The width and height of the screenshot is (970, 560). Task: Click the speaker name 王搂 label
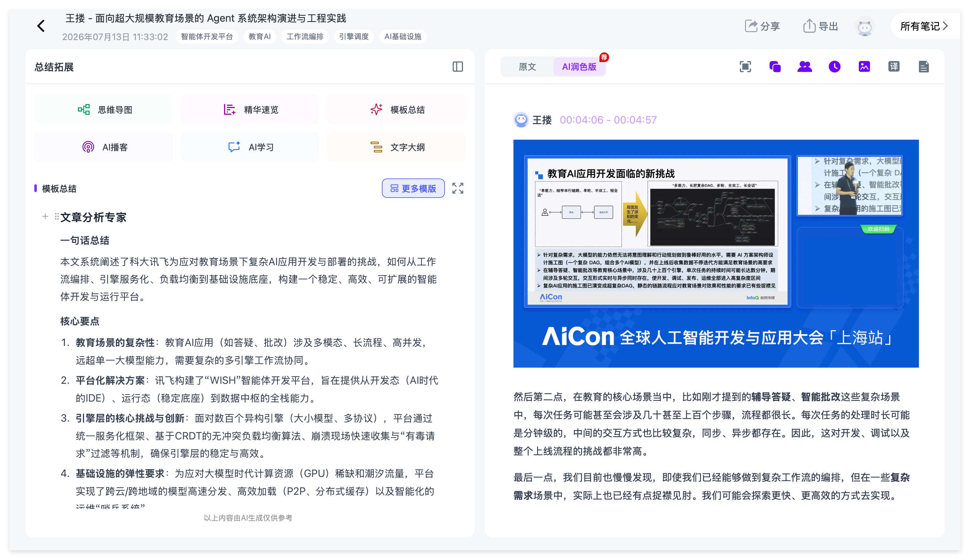(542, 120)
